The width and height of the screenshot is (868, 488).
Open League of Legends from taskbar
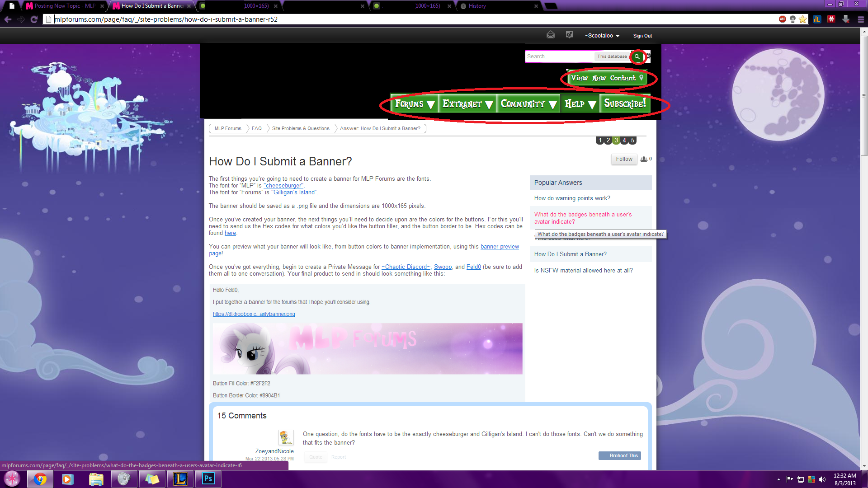click(x=180, y=479)
